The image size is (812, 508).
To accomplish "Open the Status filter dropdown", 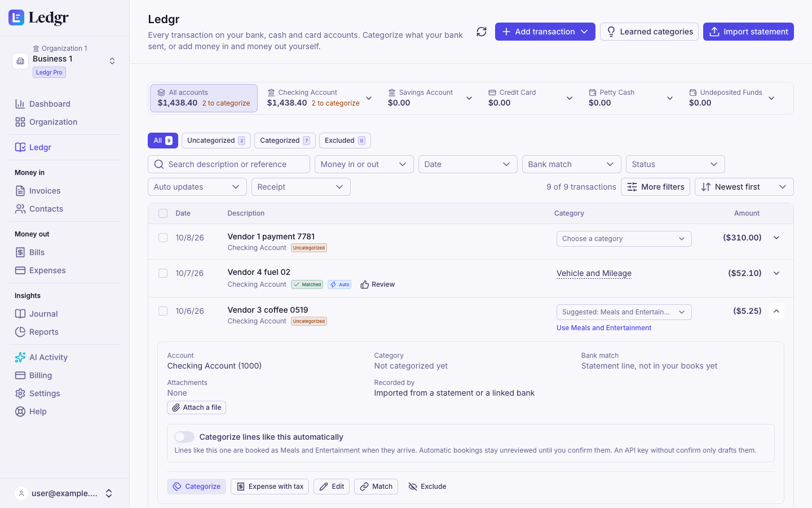I will tap(676, 164).
